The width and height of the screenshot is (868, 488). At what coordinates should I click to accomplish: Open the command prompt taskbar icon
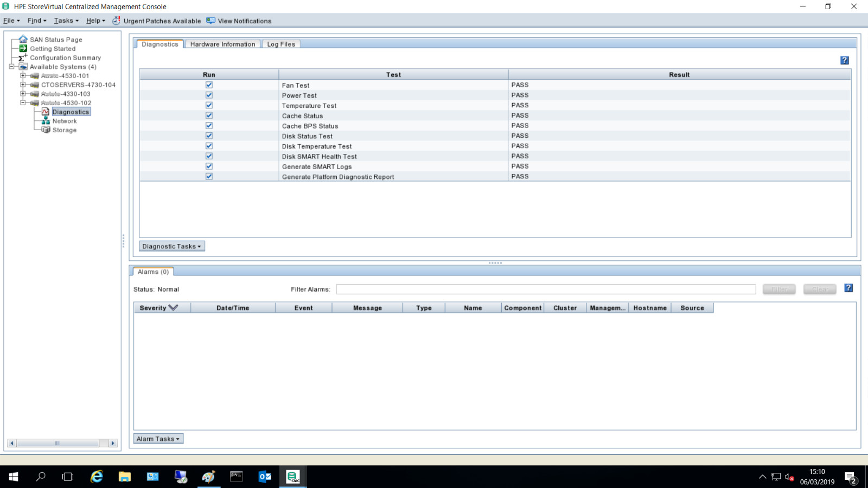pyautogui.click(x=237, y=477)
